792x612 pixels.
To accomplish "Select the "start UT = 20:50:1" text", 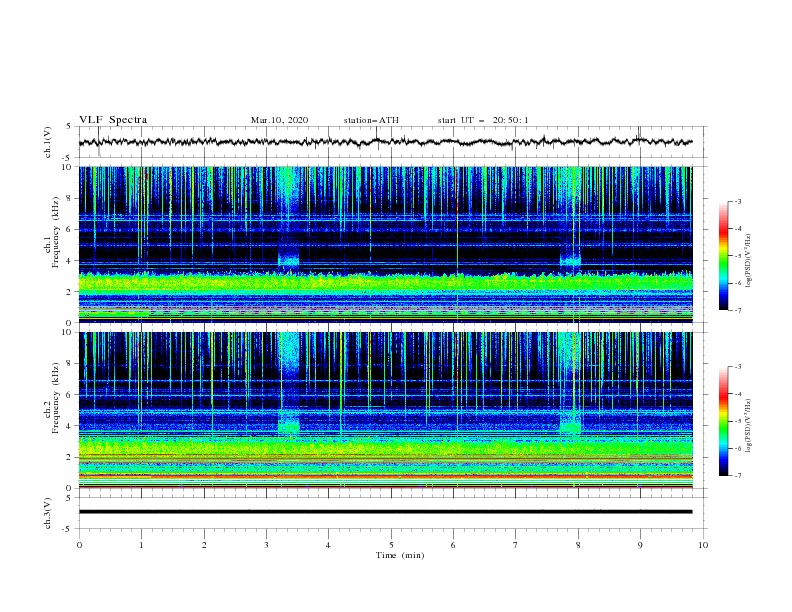I will (x=483, y=120).
